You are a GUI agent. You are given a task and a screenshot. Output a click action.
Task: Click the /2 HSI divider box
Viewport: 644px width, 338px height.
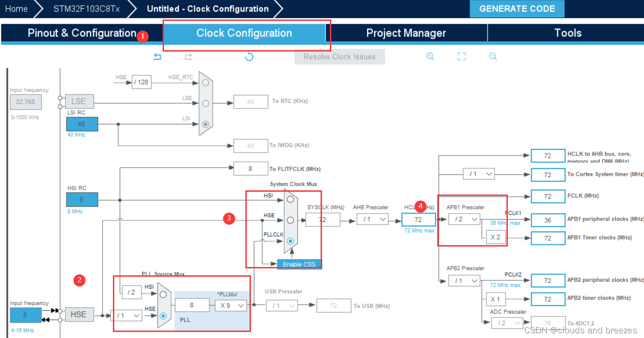pyautogui.click(x=131, y=292)
